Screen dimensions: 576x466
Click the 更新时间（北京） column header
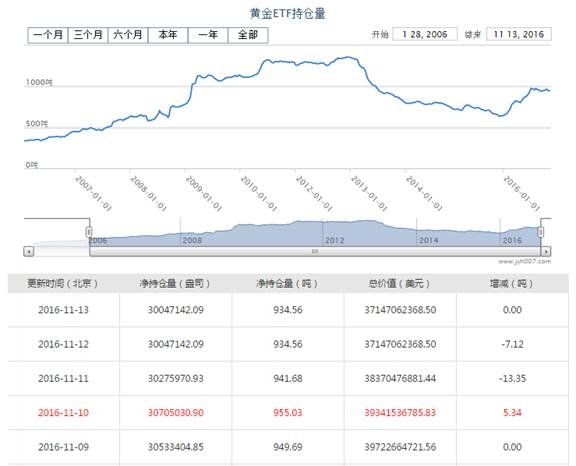point(63,283)
